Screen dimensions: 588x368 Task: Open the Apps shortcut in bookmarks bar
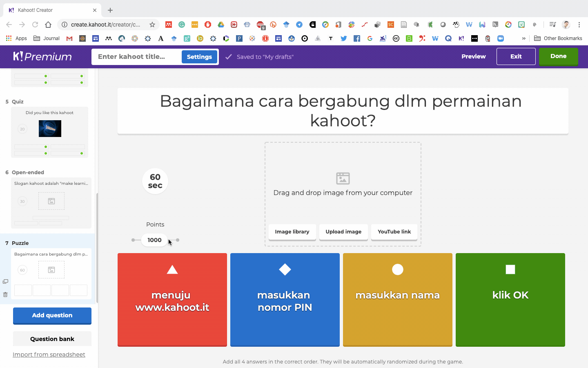pyautogui.click(x=16, y=38)
